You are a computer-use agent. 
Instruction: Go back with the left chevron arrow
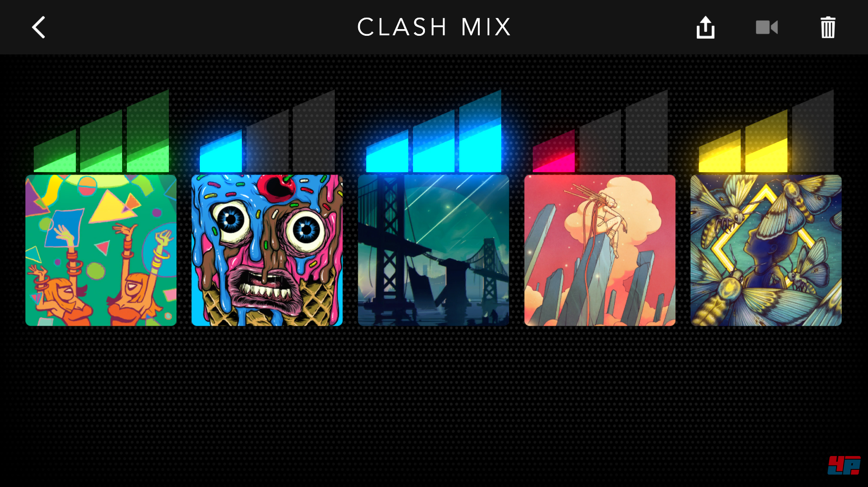[x=39, y=27]
